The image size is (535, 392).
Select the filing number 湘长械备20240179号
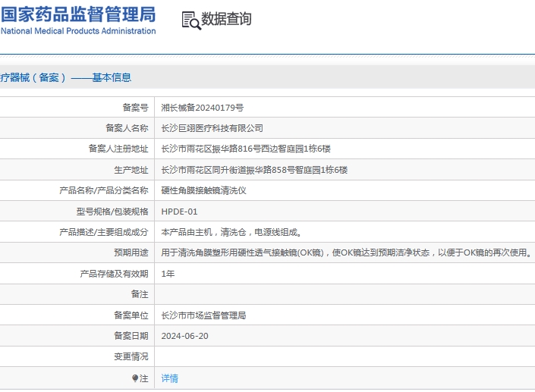[x=203, y=108]
